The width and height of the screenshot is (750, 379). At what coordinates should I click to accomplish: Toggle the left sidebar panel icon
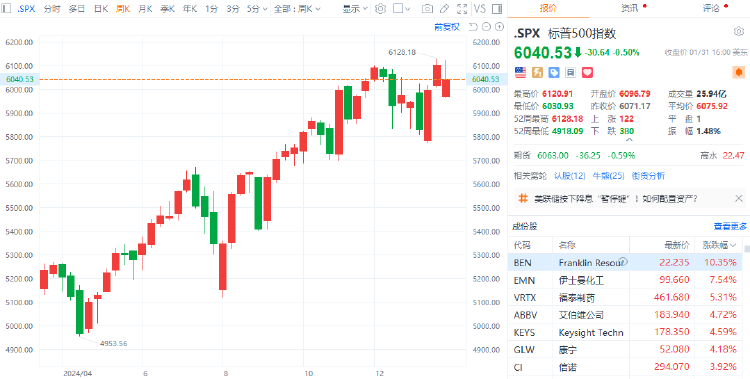[7, 9]
